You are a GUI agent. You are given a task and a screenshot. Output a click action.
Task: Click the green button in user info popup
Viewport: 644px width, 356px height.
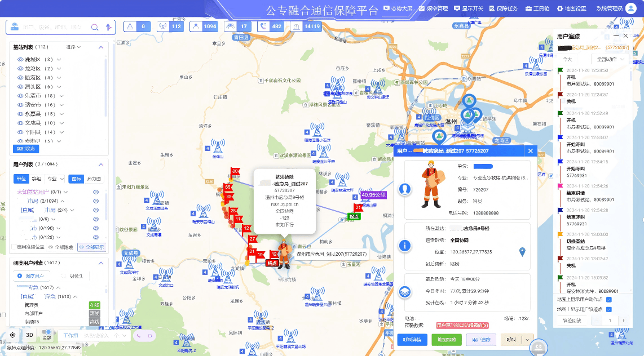(x=447, y=340)
